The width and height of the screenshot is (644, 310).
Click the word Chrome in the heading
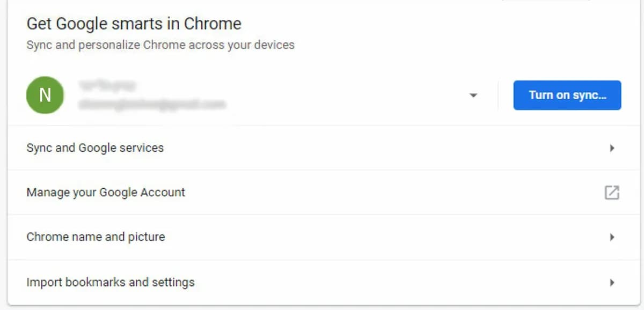(x=213, y=24)
